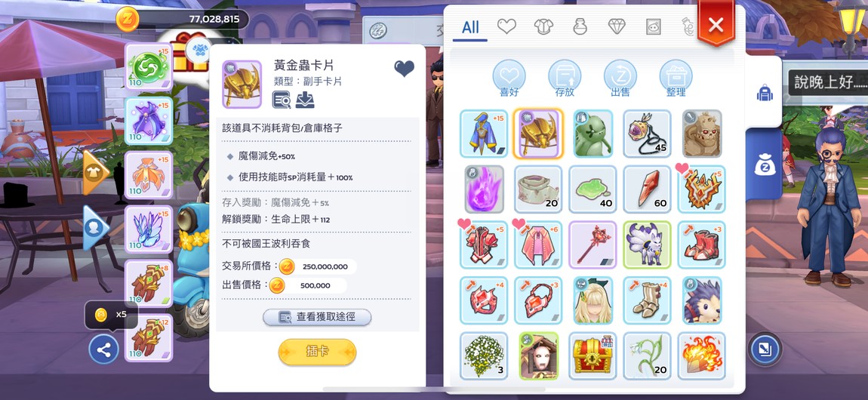The height and width of the screenshot is (400, 868).
Task: Click the 插卡 insert card button
Action: (317, 352)
